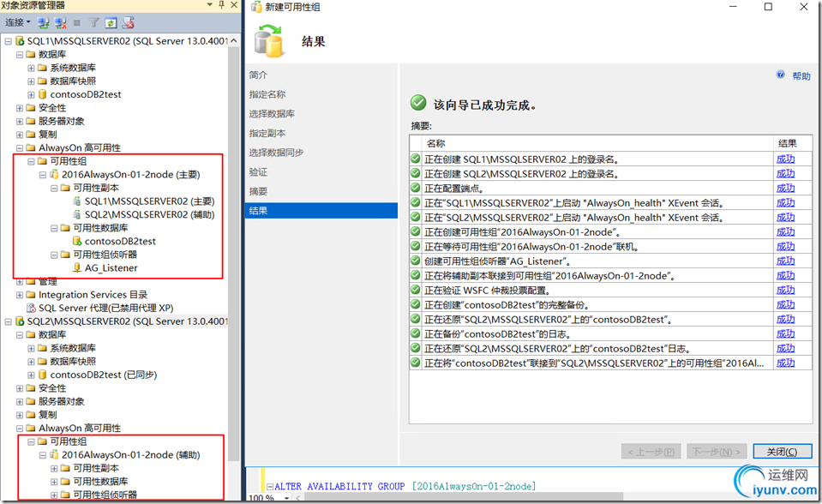Collapse the SQL1\MSSQLSERVER02 server node
Viewport: 822px width, 504px height.
pyautogui.click(x=9, y=41)
